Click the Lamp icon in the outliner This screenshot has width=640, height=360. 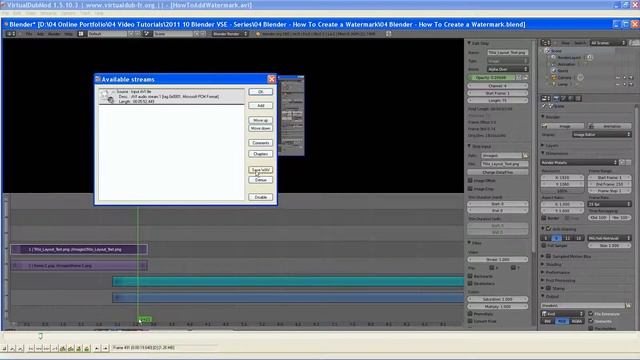(x=554, y=84)
